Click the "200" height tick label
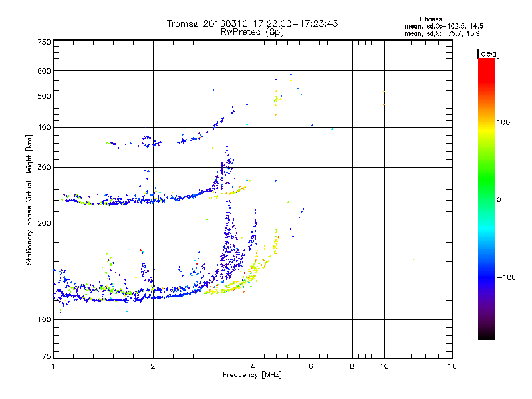 point(44,223)
